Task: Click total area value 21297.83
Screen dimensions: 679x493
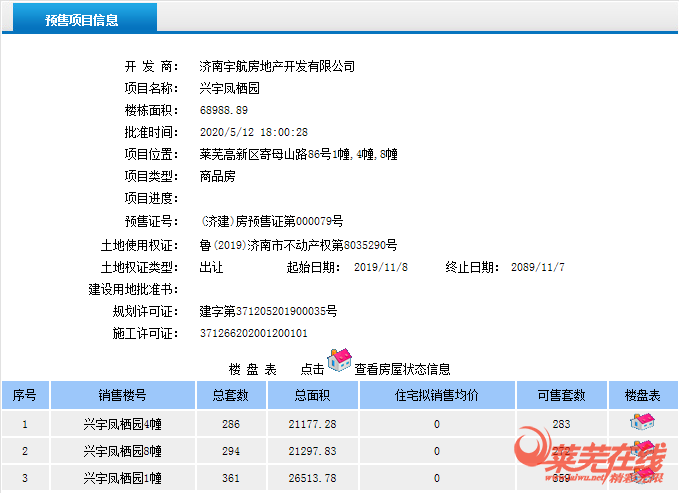Action: (x=313, y=451)
